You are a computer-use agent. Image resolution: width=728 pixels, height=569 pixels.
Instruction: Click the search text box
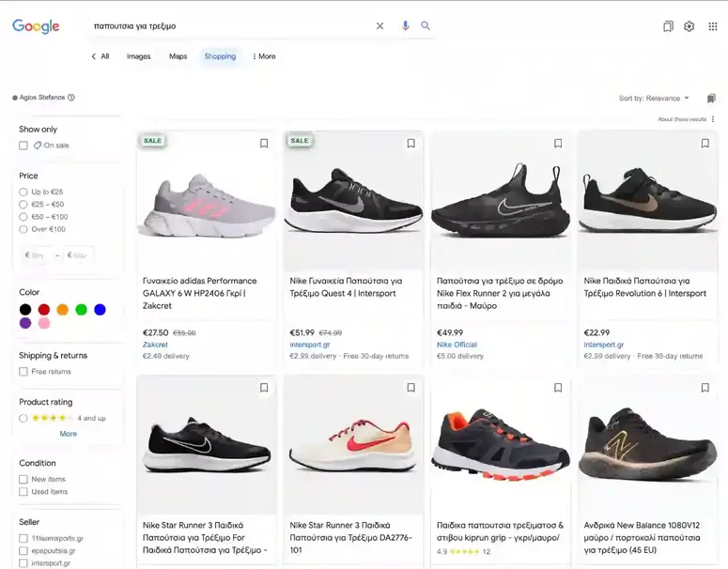pos(230,26)
